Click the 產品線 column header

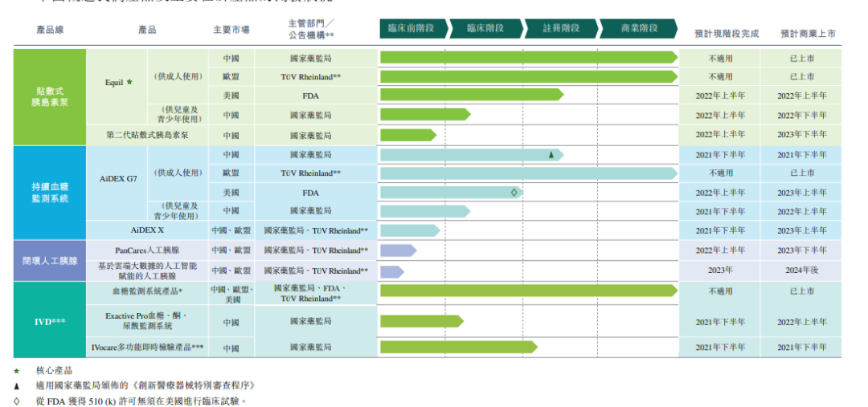(x=50, y=30)
